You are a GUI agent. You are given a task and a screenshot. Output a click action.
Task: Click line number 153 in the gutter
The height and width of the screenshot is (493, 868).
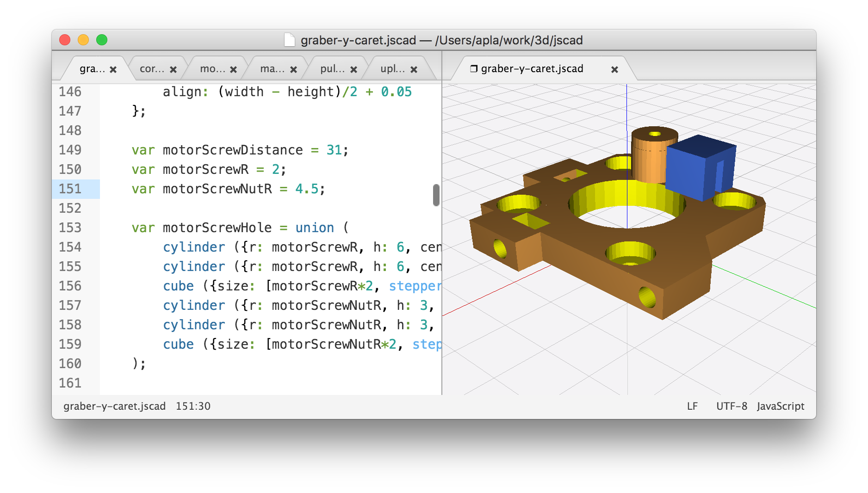pos(70,228)
